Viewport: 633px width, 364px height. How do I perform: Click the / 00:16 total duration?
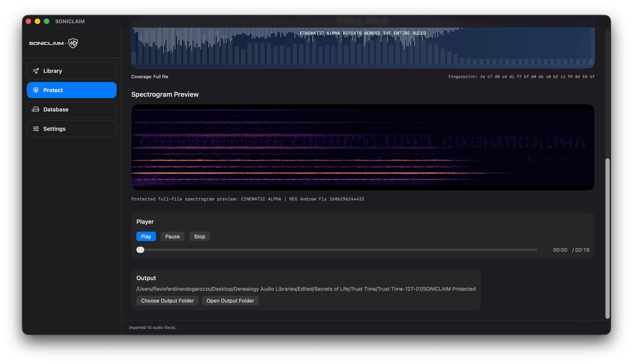click(580, 250)
